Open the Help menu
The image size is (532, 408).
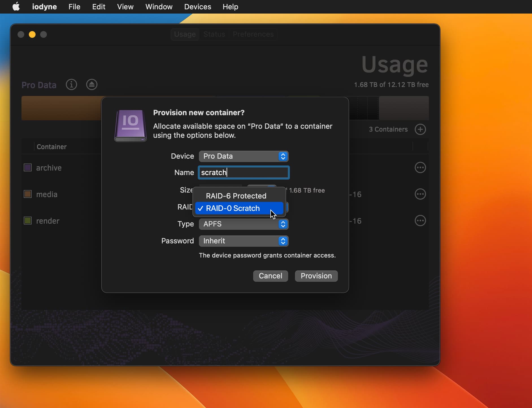[230, 6]
